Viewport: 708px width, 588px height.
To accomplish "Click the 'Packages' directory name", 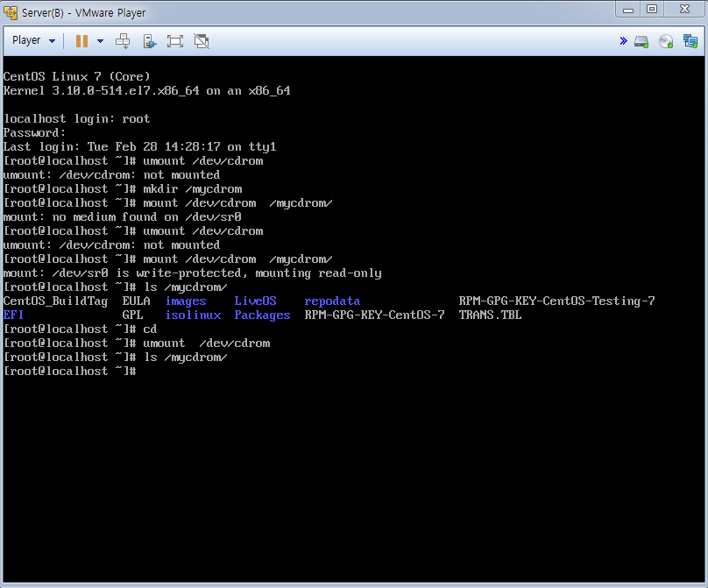I will coord(262,315).
